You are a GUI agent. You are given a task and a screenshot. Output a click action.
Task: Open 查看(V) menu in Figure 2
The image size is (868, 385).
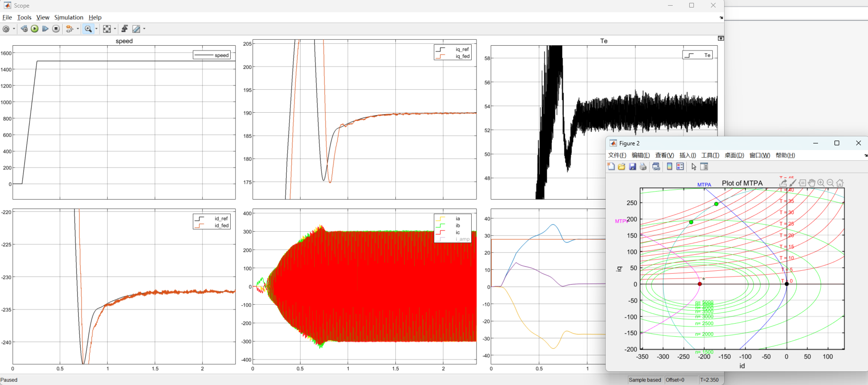coord(664,155)
